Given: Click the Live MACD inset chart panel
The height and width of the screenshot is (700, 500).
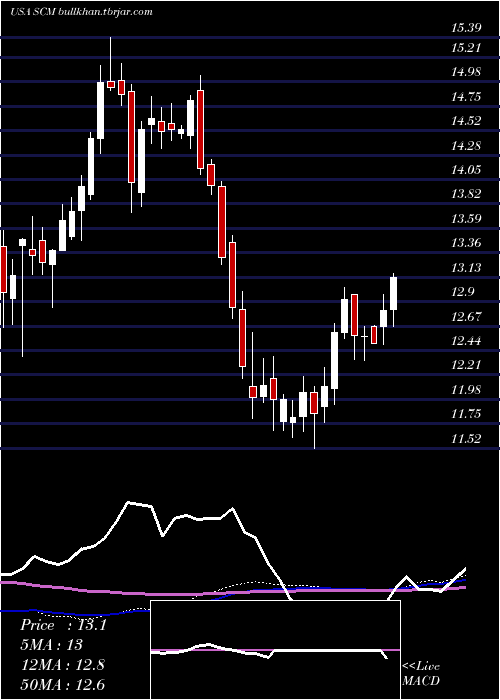Looking at the screenshot, I should pyautogui.click(x=275, y=650).
